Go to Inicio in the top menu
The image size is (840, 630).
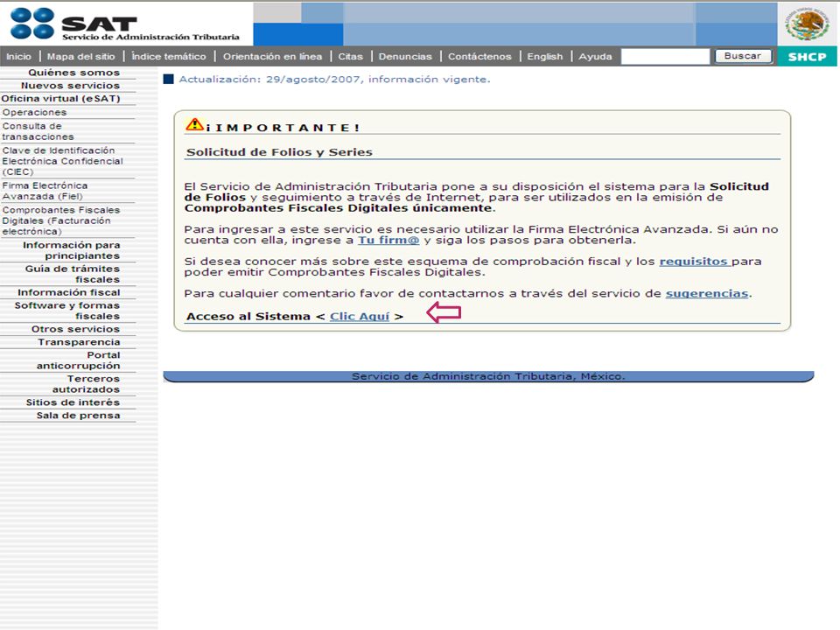[18, 56]
